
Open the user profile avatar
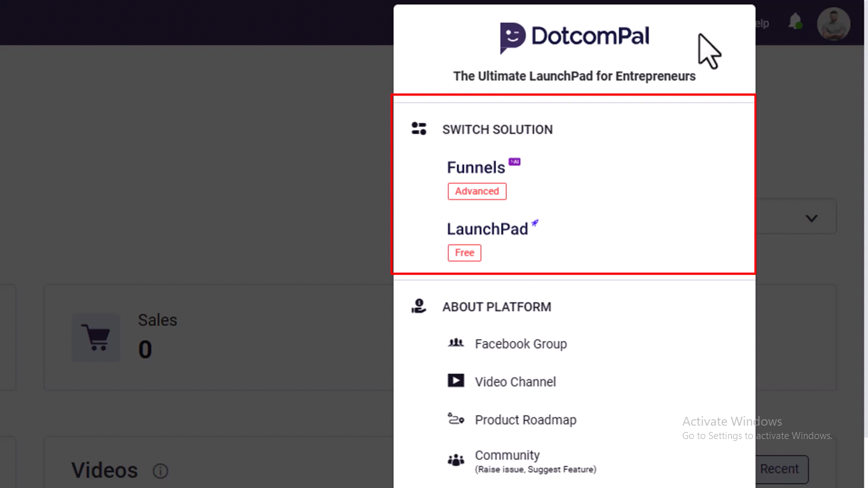834,24
